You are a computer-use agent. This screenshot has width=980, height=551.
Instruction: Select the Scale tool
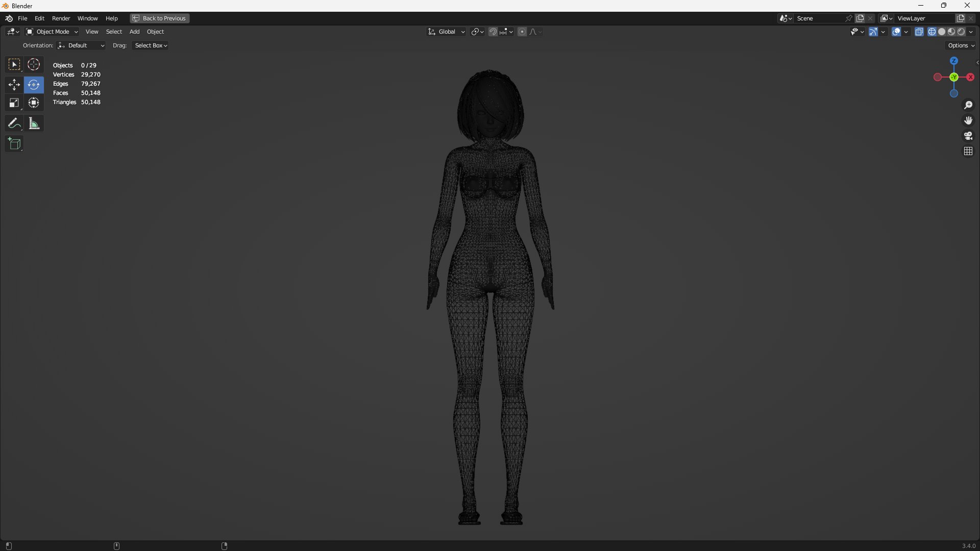click(14, 103)
